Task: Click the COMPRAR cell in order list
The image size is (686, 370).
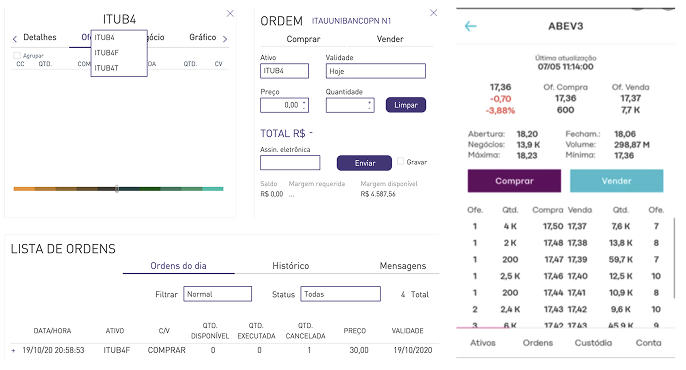Action: 167,350
